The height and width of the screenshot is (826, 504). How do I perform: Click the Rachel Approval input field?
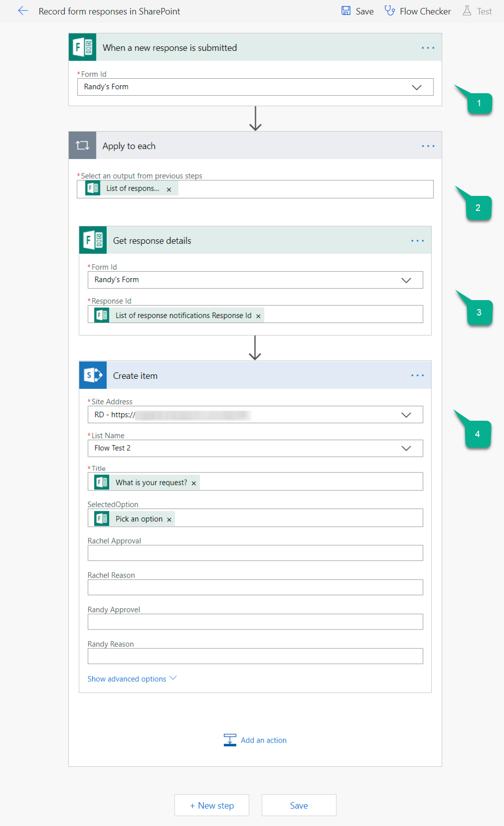pyautogui.click(x=255, y=553)
